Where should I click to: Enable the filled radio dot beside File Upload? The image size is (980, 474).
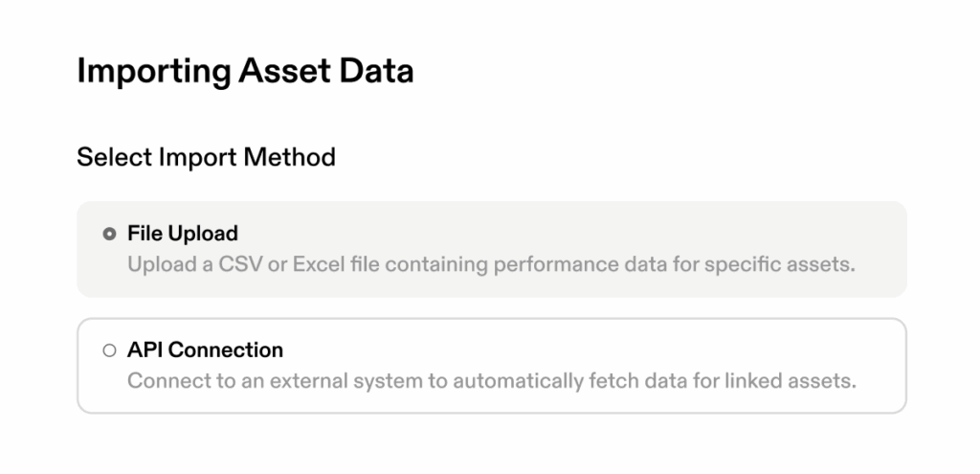109,234
